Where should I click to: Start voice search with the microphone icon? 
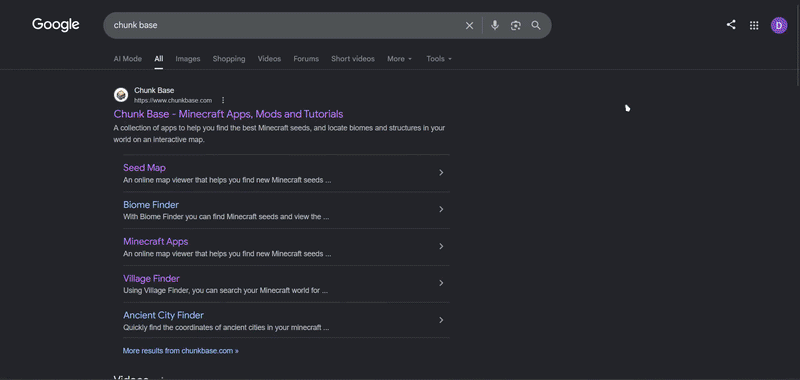[x=494, y=26]
